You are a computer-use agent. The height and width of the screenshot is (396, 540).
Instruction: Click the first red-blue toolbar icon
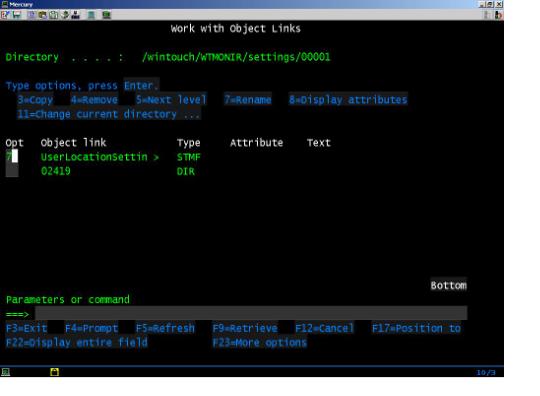5,15
